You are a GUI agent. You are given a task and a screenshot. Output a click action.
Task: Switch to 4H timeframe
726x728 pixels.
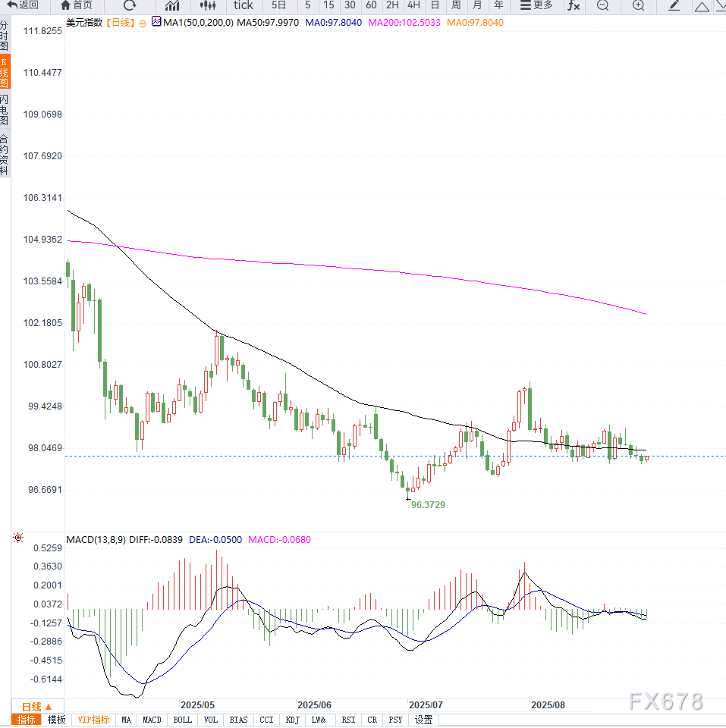point(413,5)
